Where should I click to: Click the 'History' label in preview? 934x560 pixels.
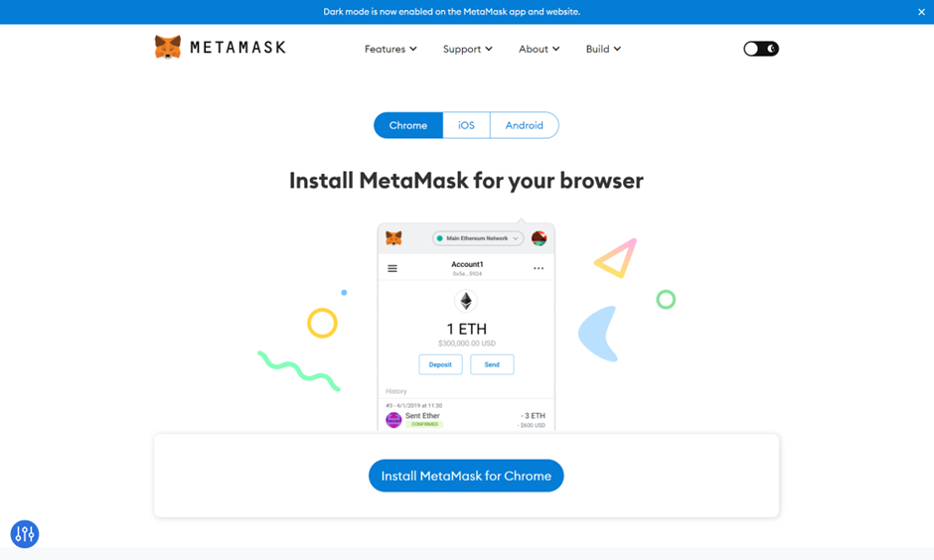point(396,391)
